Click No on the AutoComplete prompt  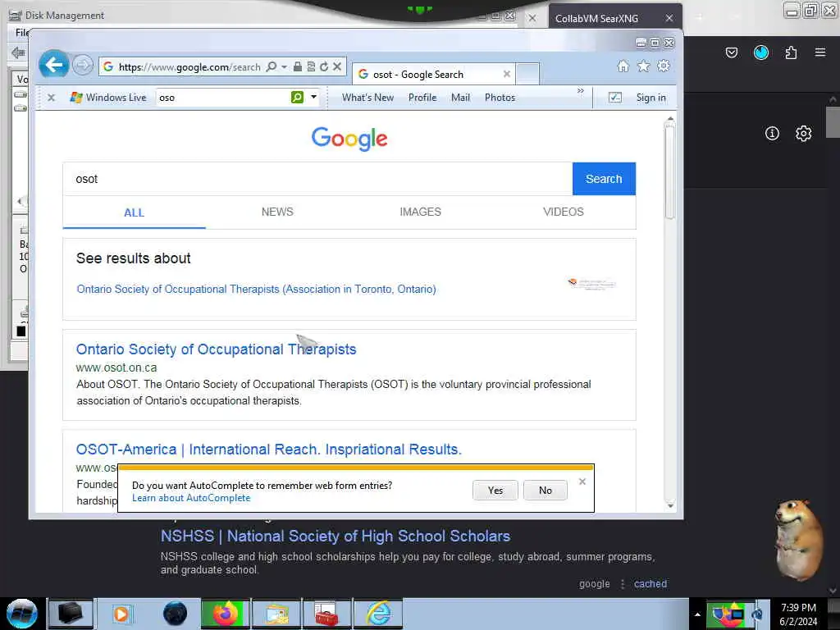(545, 491)
